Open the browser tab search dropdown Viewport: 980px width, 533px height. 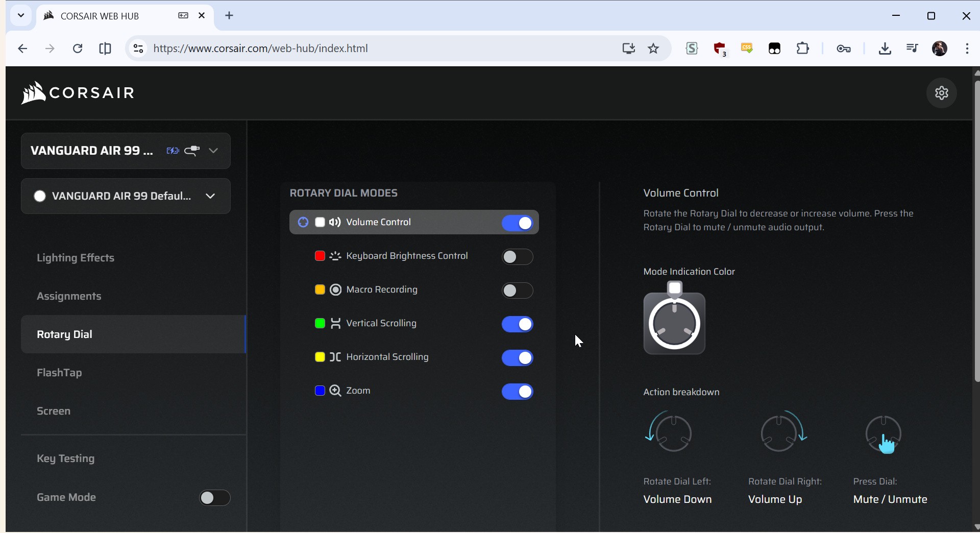coord(21,15)
